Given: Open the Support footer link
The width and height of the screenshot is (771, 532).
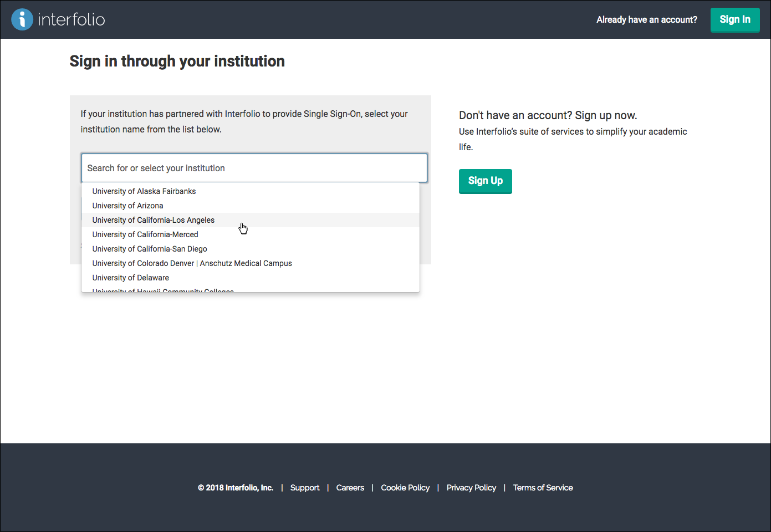Looking at the screenshot, I should coord(305,488).
